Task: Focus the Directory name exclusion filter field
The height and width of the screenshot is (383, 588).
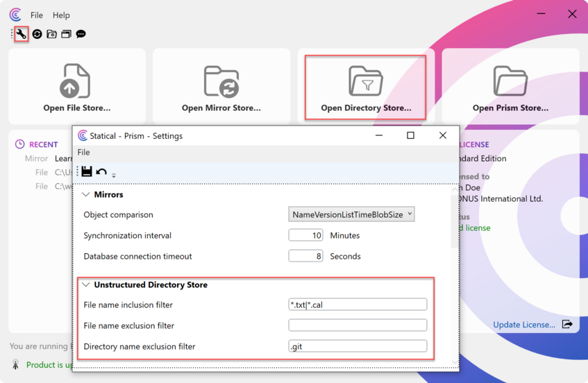Action: [358, 346]
